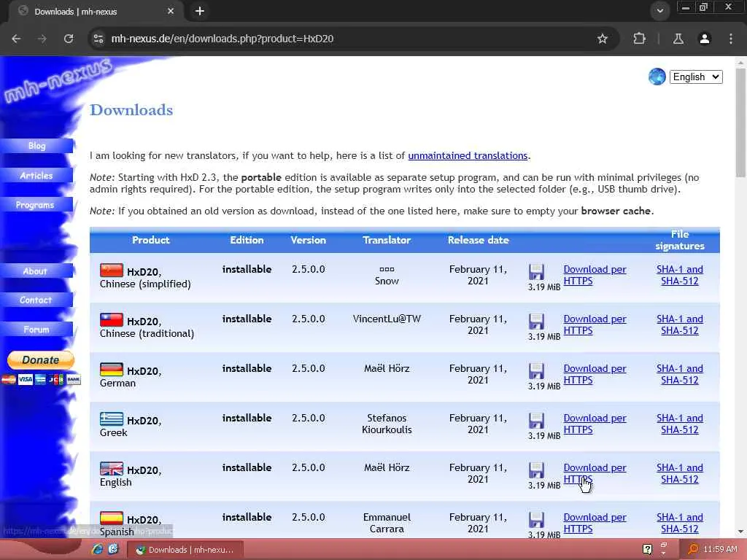Viewport: 747px width, 560px height.
Task: Download HxD Chinese traditional per HTTPS
Action: pos(595,324)
